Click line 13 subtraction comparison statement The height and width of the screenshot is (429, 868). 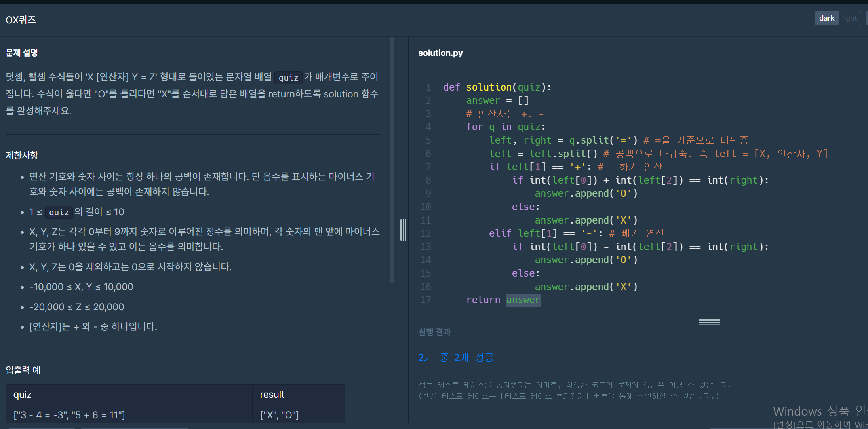click(x=640, y=247)
